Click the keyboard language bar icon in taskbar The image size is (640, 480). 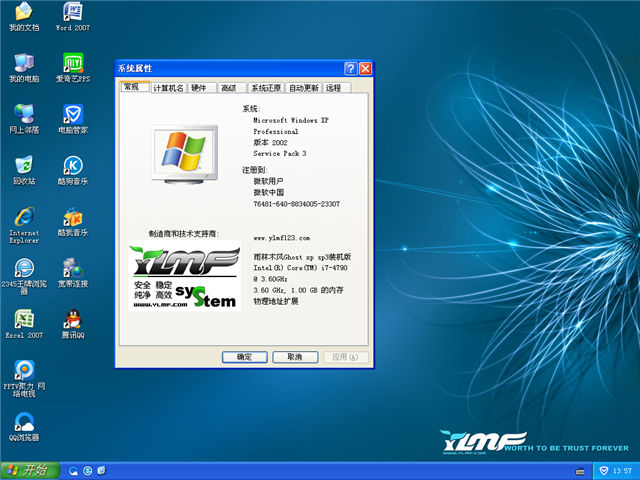click(x=580, y=471)
